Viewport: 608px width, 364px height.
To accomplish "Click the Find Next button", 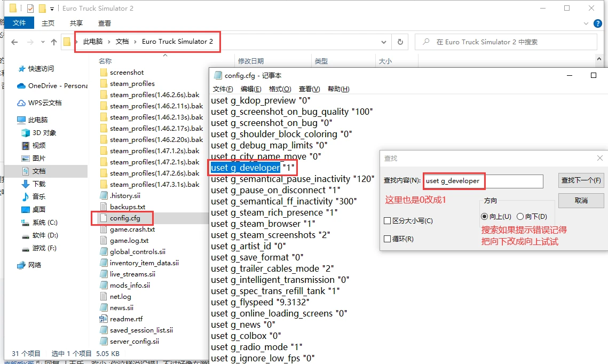I will [x=581, y=180].
